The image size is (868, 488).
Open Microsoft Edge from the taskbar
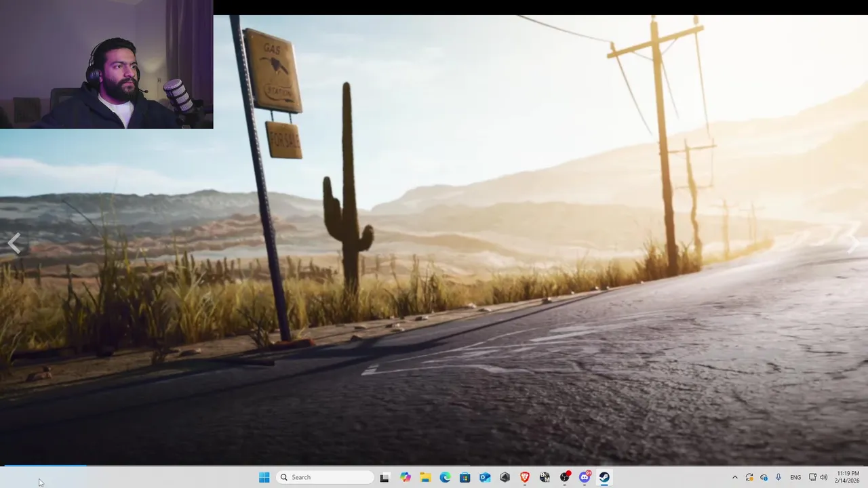point(445,477)
